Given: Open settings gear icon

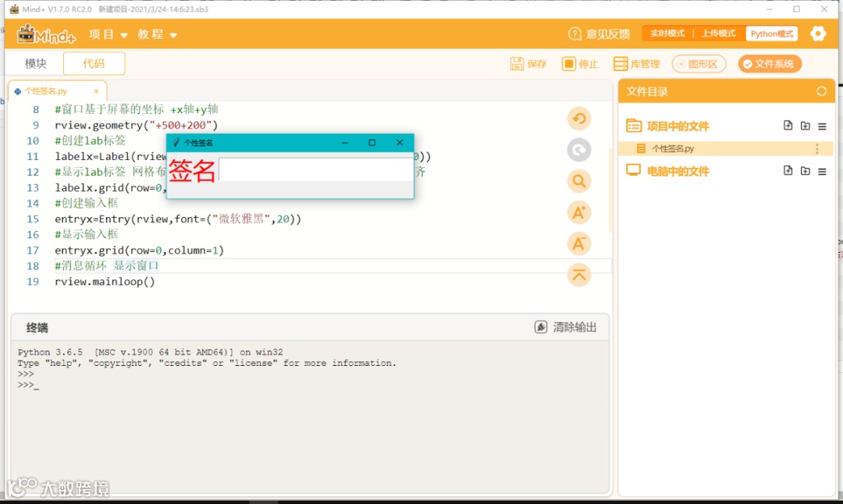Looking at the screenshot, I should coord(818,34).
